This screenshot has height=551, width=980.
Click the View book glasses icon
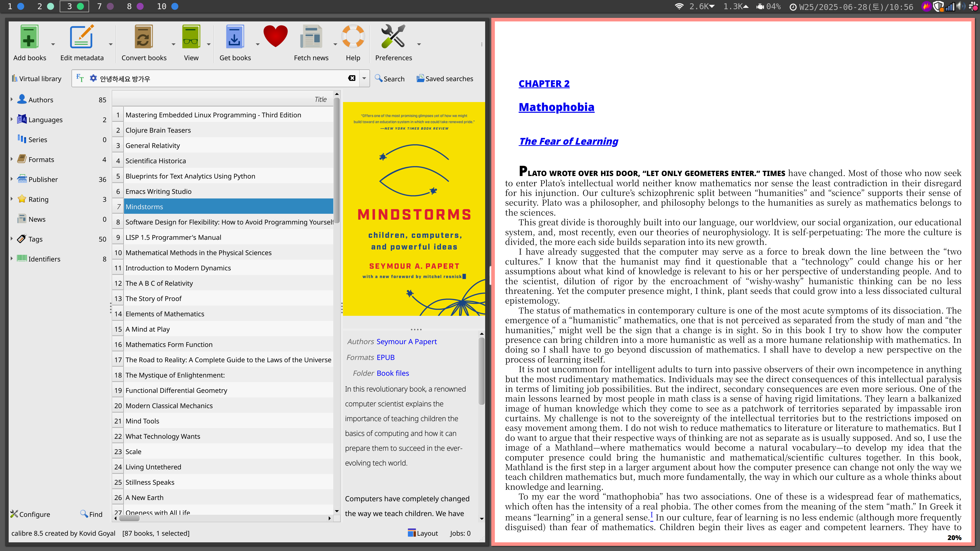point(191,37)
